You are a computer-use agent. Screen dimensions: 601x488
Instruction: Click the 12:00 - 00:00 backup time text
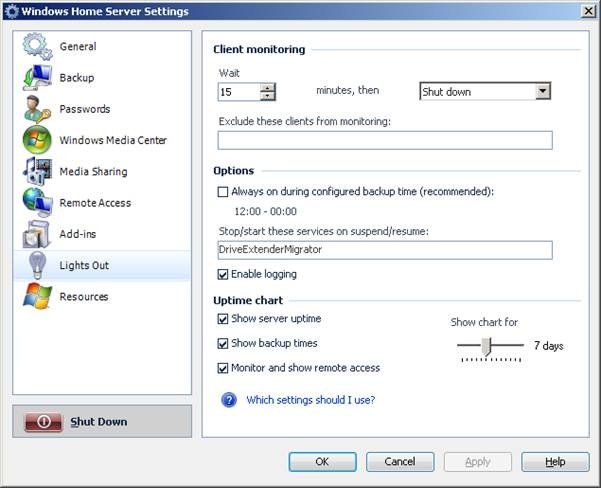pyautogui.click(x=266, y=212)
